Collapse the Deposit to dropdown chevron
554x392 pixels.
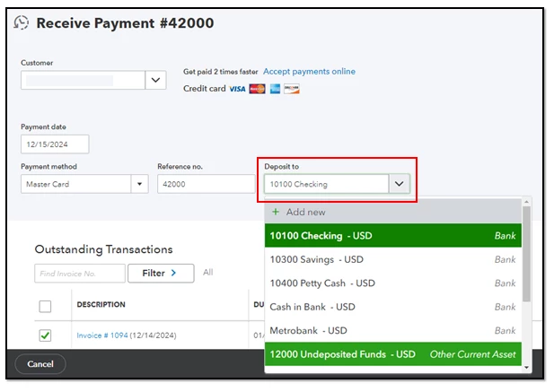[x=400, y=184]
